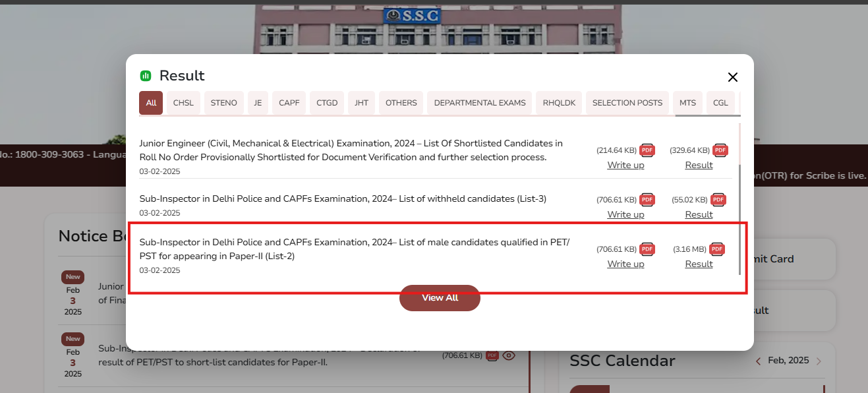Screen dimensions: 868x393
Task: Click the eye icon on the PET/PST notice
Action: [508, 355]
